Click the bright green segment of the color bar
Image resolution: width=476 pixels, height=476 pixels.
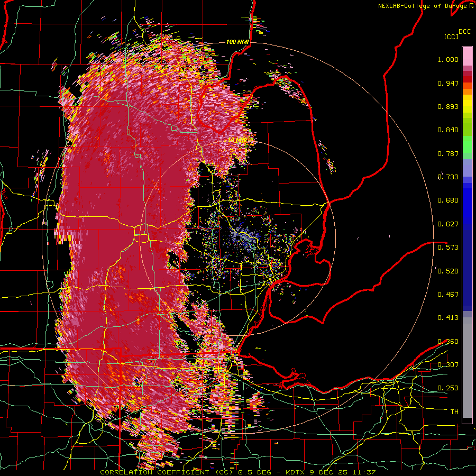coord(467,144)
